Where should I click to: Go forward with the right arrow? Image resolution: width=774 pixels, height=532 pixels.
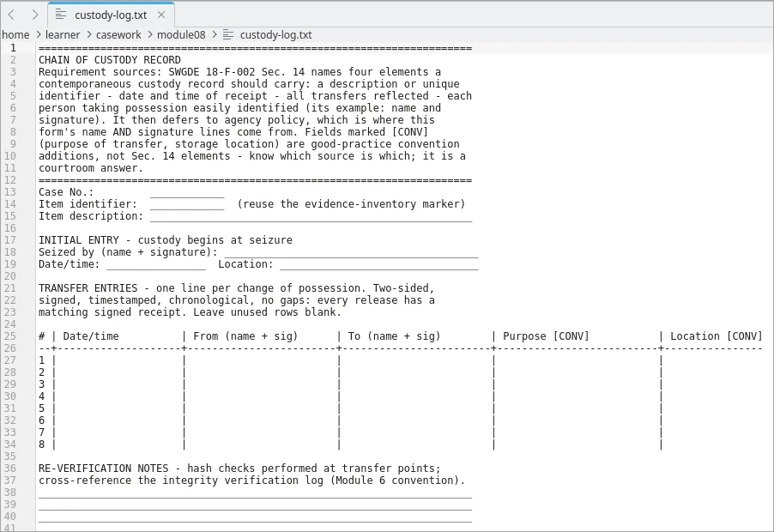click(35, 15)
